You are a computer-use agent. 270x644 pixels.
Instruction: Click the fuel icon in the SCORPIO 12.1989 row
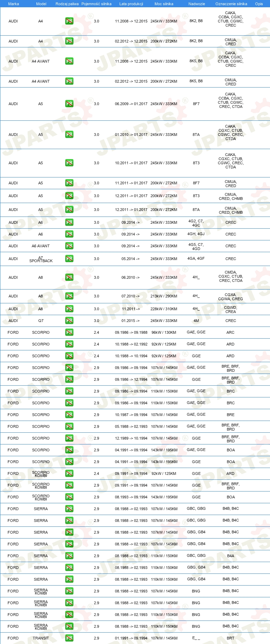(69, 438)
